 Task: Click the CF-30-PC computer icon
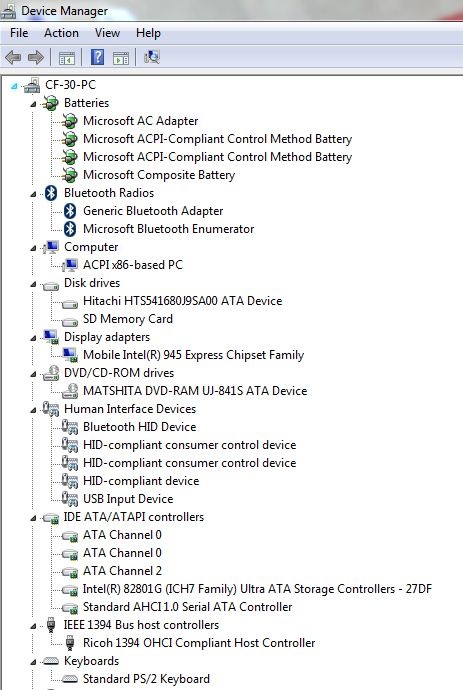click(32, 85)
